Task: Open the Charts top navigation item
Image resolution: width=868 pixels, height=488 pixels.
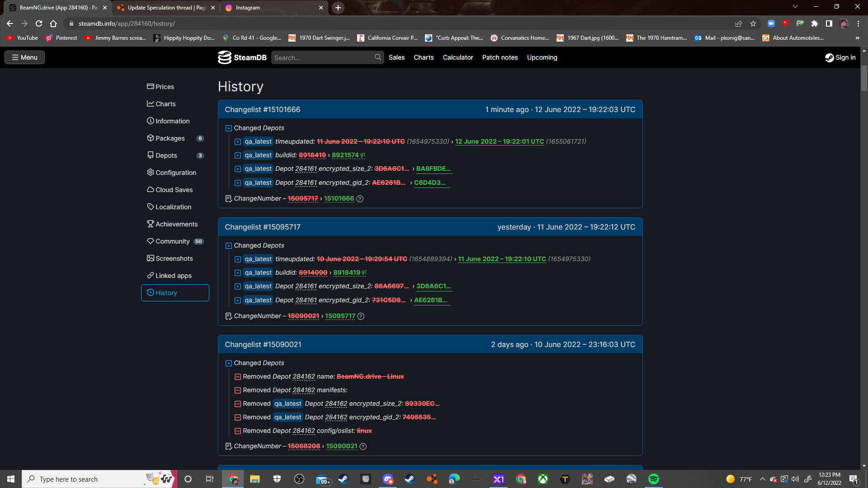Action: tap(424, 57)
